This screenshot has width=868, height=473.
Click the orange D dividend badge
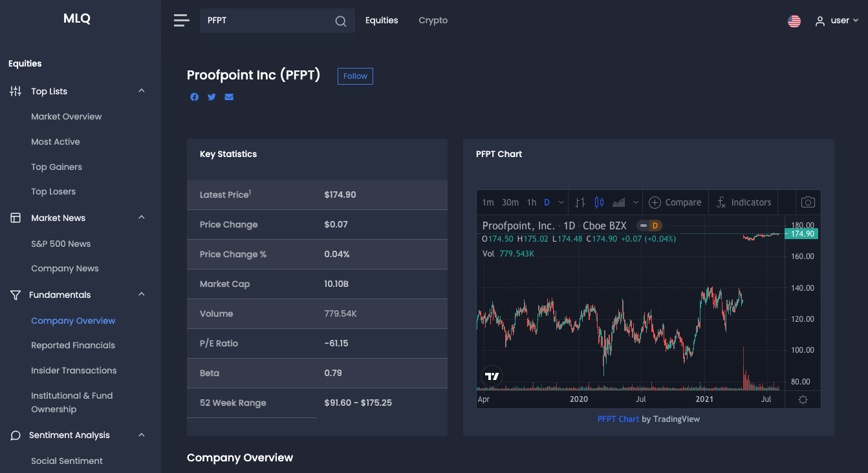[x=655, y=226]
